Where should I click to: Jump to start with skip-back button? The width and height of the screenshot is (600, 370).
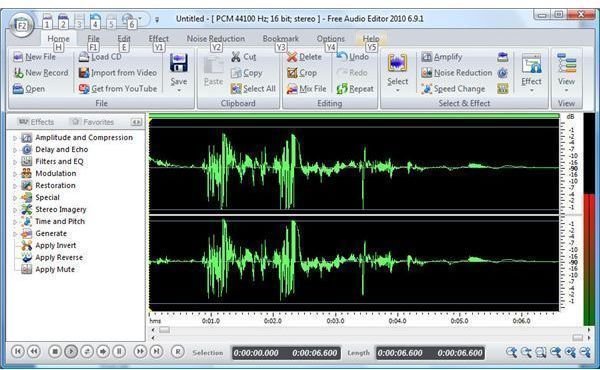point(18,351)
